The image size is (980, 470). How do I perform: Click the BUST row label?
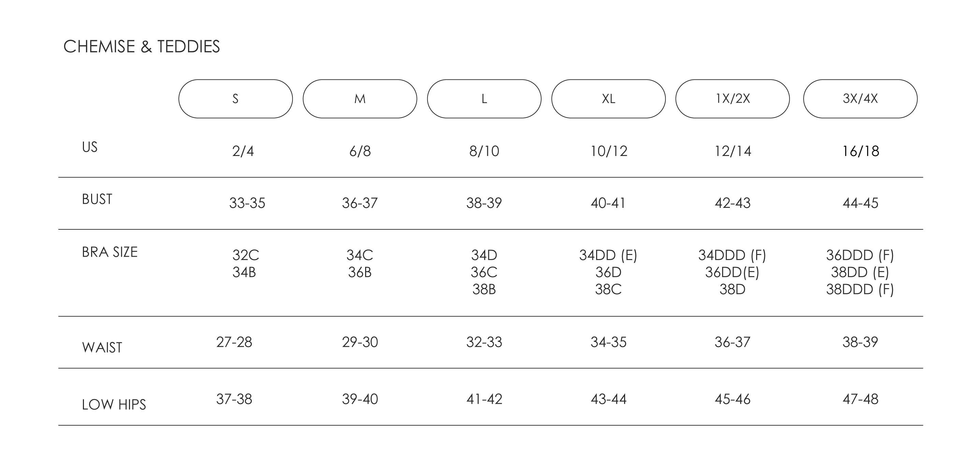click(x=97, y=199)
